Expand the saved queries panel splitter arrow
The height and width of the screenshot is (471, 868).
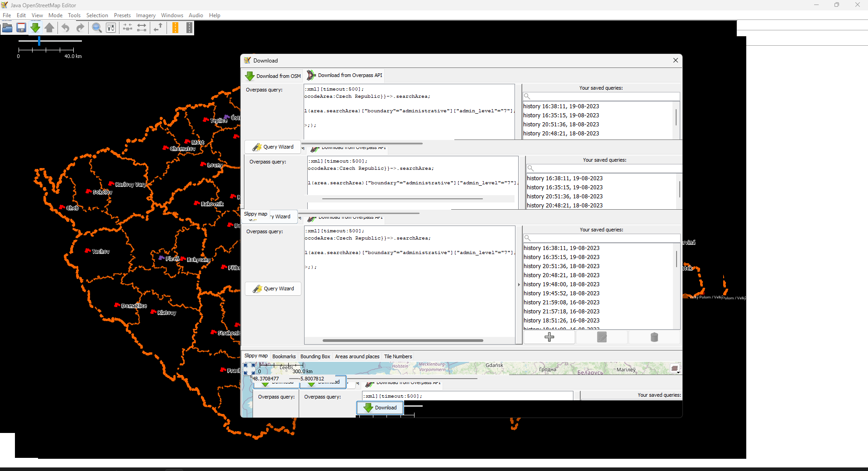coord(519,284)
